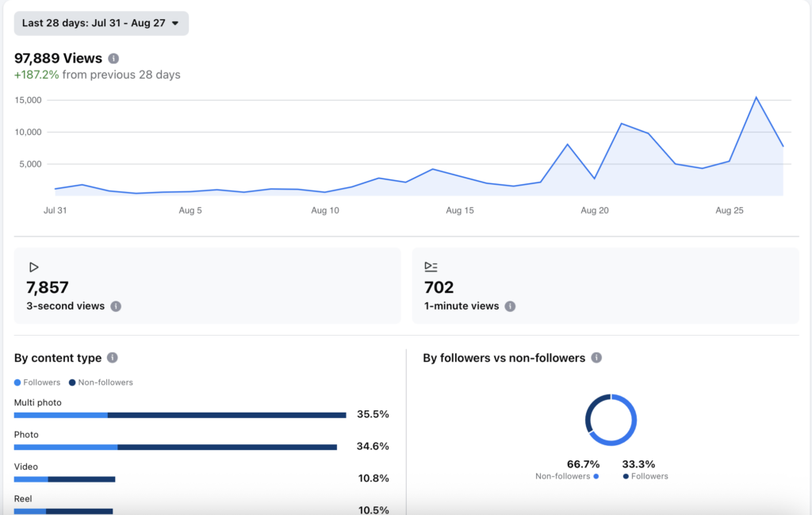Toggle the Non-followers legend in content type
Image resolution: width=812 pixels, height=515 pixels.
101,382
